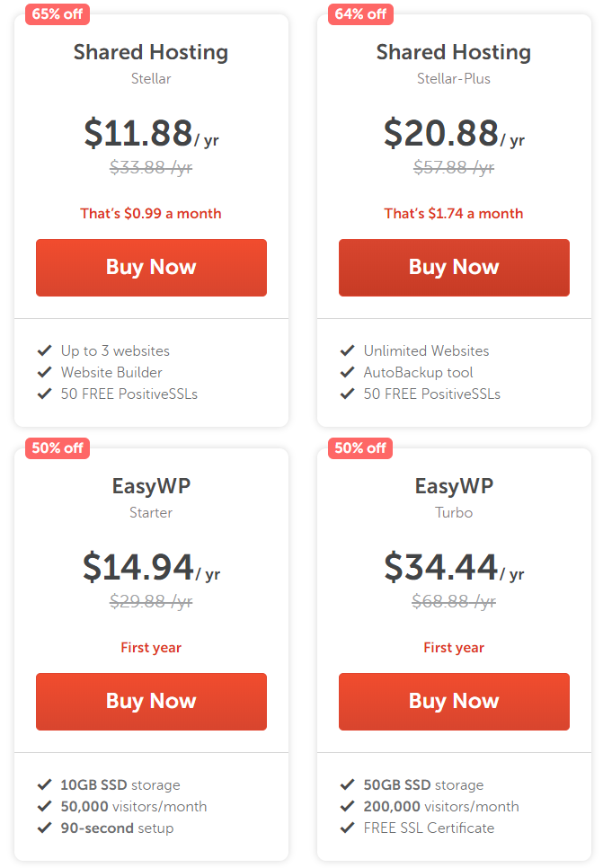Click Buy Now for Stellar-Plus plan
603x868 pixels.
(x=454, y=268)
